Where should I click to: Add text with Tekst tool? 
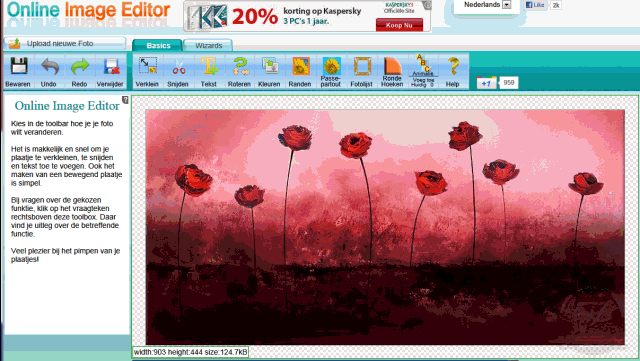(x=209, y=66)
